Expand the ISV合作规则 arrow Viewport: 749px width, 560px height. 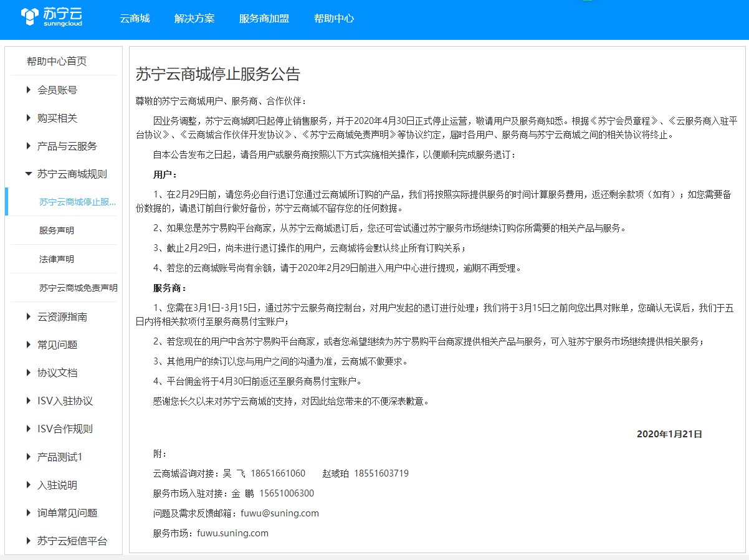click(29, 429)
